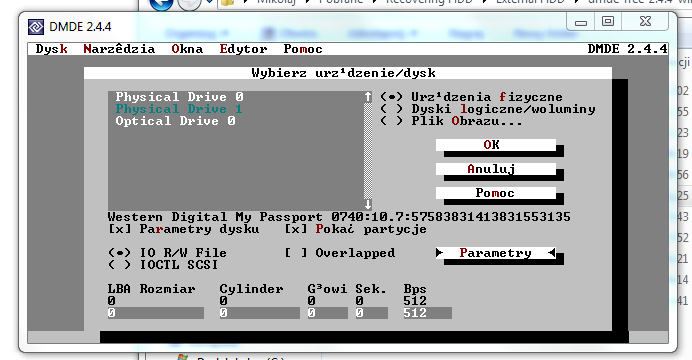Toggle Pokaż partycje checkbox
Screen dimensions: 692x360
[356, 229]
